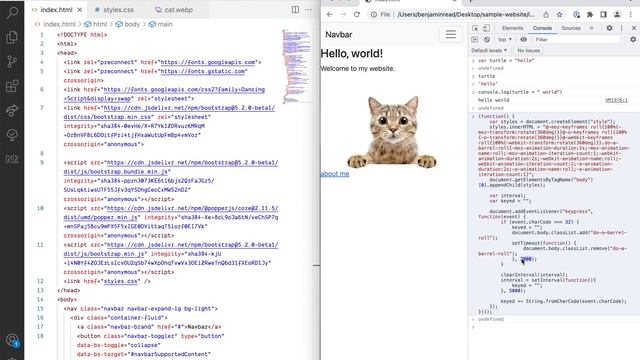Click the cat image on the webpage
The height and width of the screenshot is (360, 640).
tap(392, 132)
